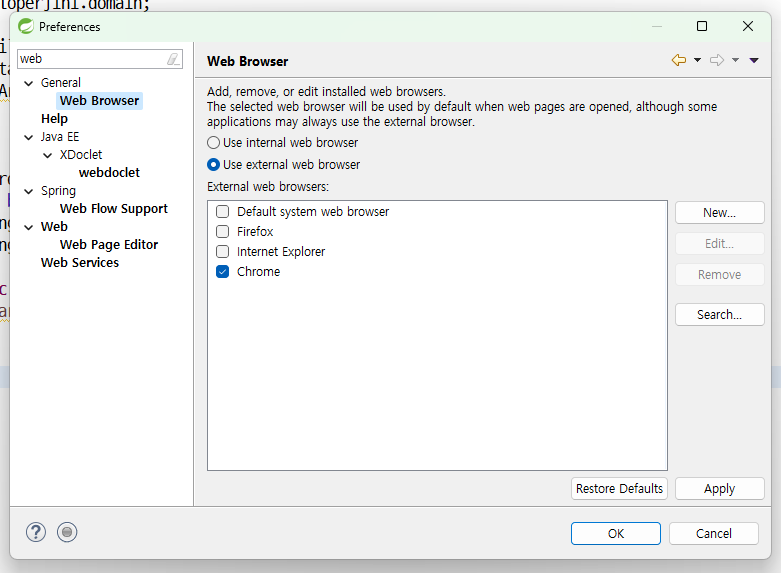The image size is (781, 573).
Task: Select the Chrome row text
Action: (259, 272)
